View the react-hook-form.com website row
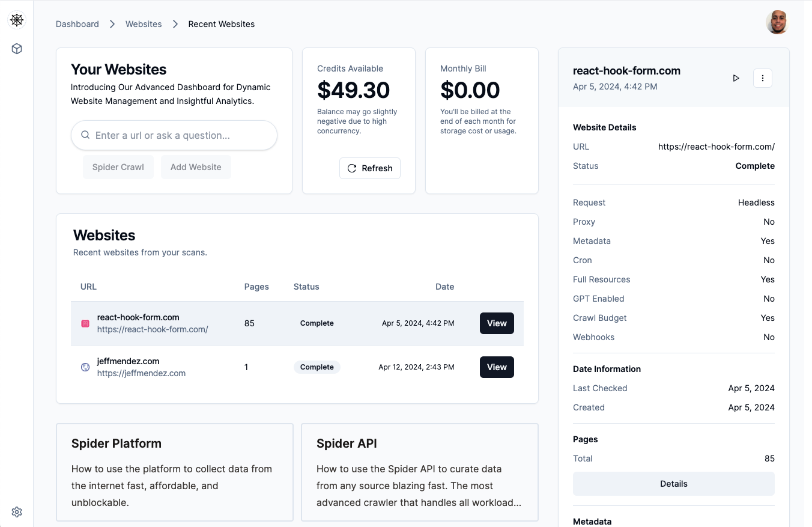Viewport: 812px width, 527px height. pos(496,323)
